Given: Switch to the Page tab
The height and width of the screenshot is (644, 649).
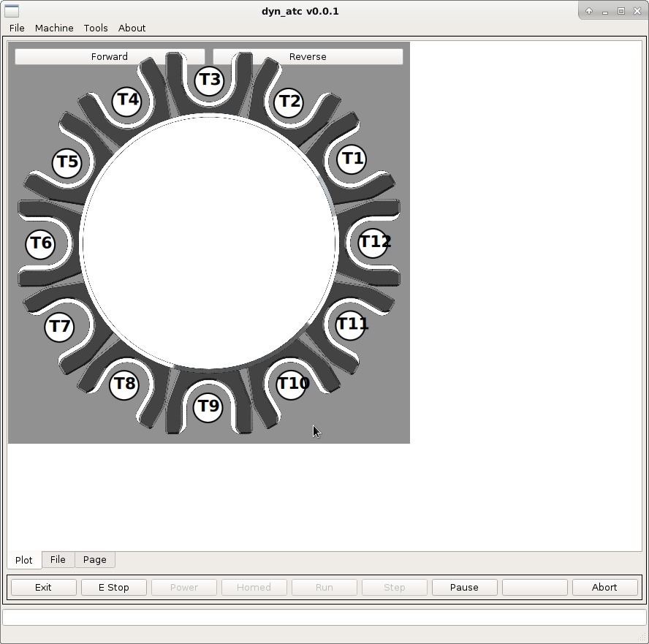Looking at the screenshot, I should pyautogui.click(x=95, y=559).
